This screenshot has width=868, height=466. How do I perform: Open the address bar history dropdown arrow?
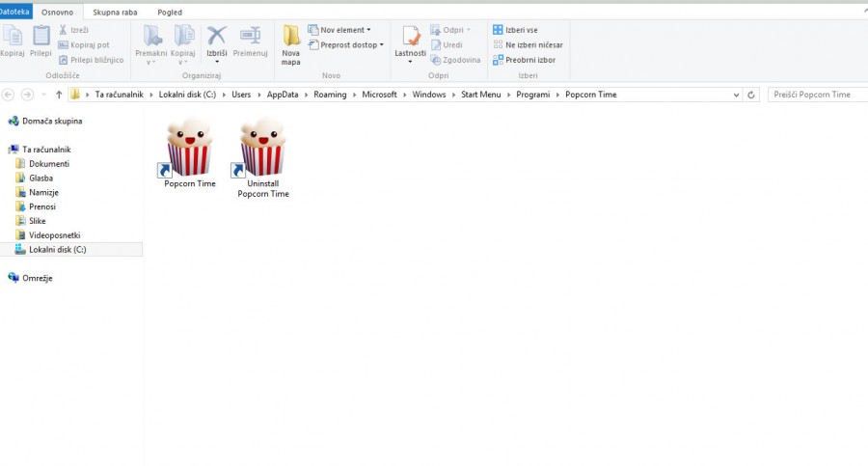pos(738,95)
